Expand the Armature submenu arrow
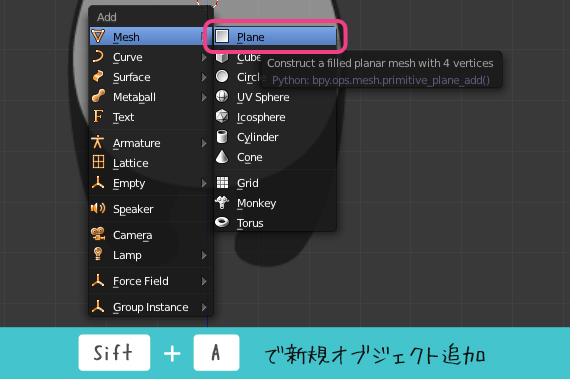Viewport: 570px width, 379px height. pos(204,143)
